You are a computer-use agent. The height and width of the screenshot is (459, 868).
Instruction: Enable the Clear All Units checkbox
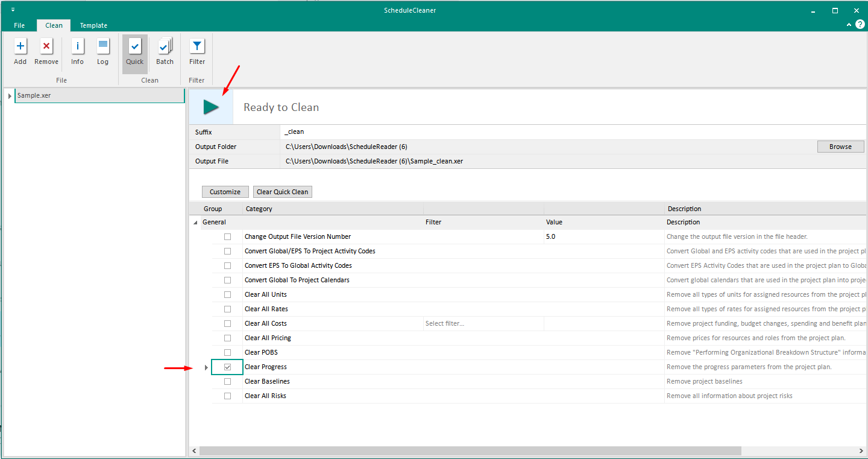(x=227, y=294)
